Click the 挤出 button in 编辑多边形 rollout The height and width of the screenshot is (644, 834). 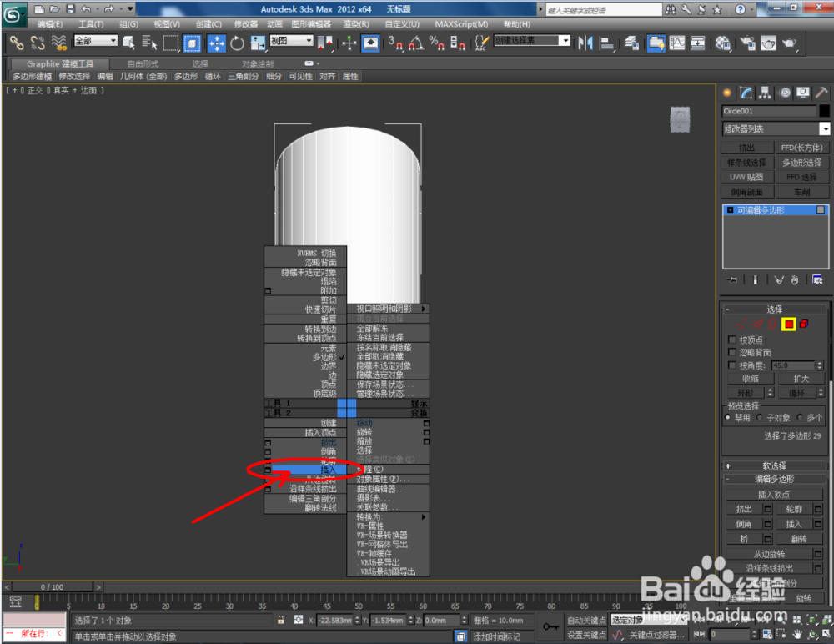(x=744, y=510)
